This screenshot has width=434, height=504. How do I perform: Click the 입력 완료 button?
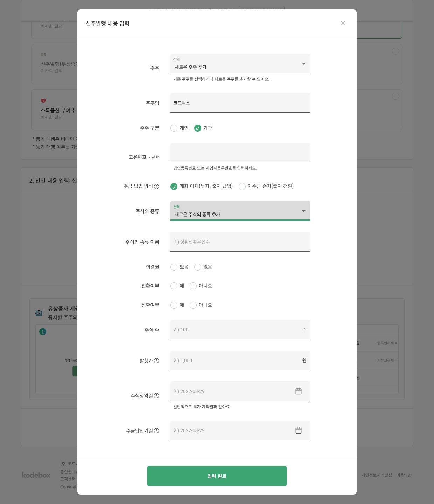(x=217, y=476)
